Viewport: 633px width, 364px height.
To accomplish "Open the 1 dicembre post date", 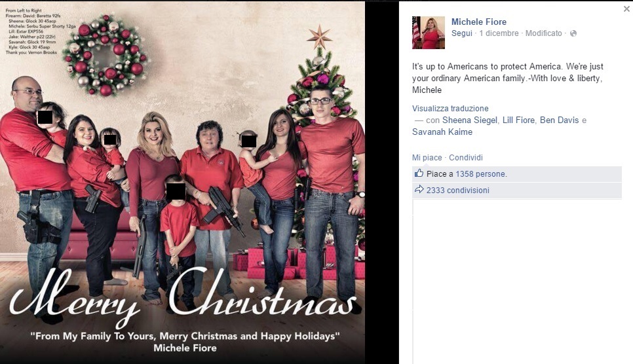I will [499, 33].
